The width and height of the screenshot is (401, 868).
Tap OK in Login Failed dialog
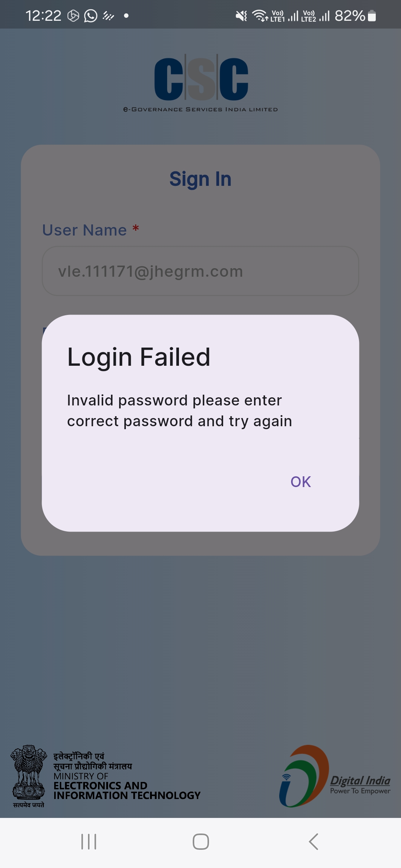click(x=300, y=482)
